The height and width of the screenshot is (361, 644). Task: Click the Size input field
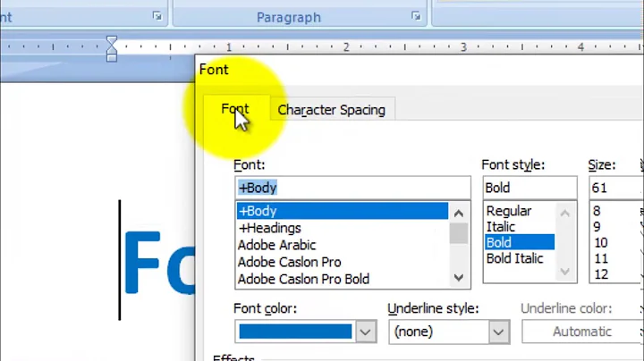616,188
